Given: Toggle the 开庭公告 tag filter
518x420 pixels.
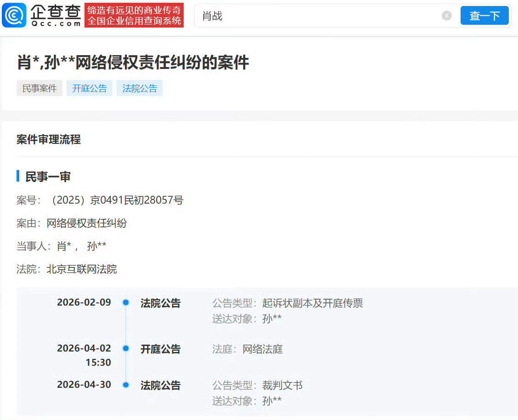Looking at the screenshot, I should pyautogui.click(x=89, y=88).
